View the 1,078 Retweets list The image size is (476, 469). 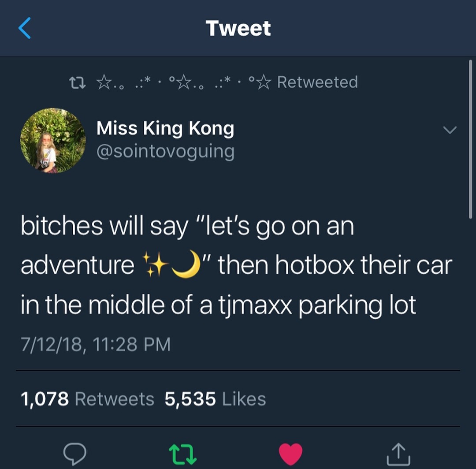coord(87,399)
